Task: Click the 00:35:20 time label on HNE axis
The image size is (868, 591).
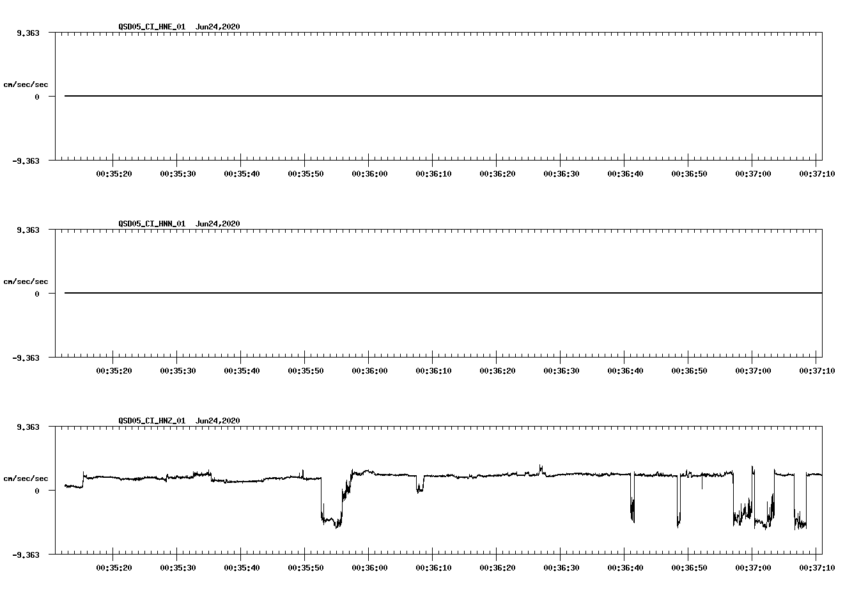Action: pos(114,173)
